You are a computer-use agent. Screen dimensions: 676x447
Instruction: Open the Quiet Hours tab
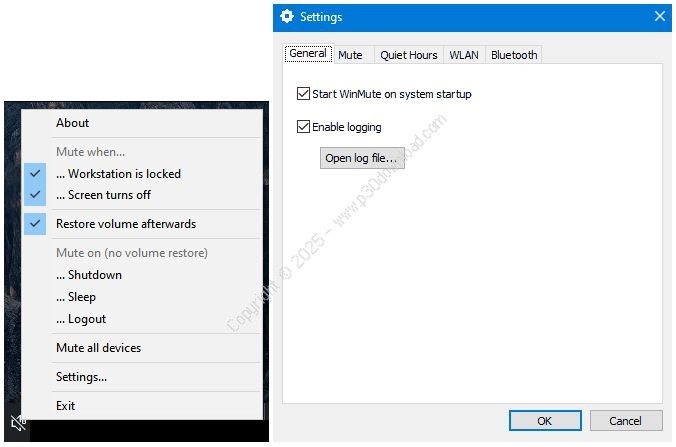[408, 55]
